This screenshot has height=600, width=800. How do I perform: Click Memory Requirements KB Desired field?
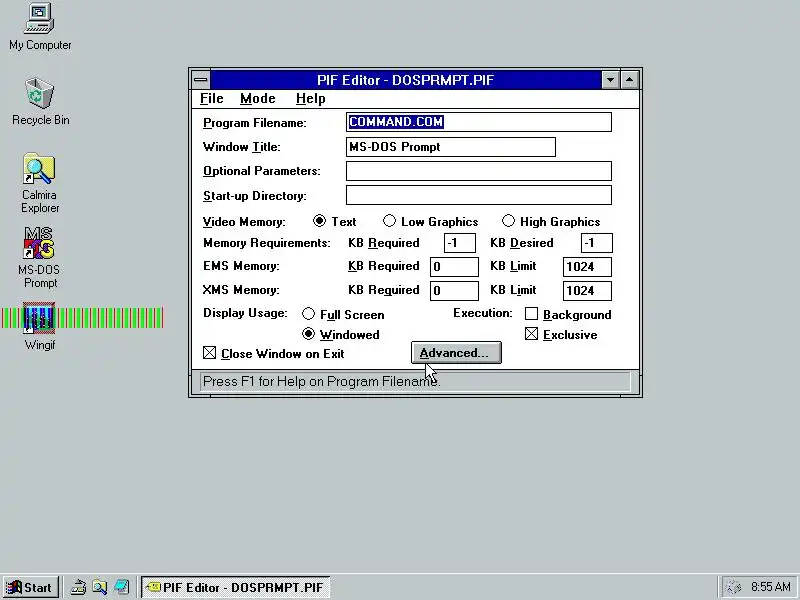click(x=596, y=243)
